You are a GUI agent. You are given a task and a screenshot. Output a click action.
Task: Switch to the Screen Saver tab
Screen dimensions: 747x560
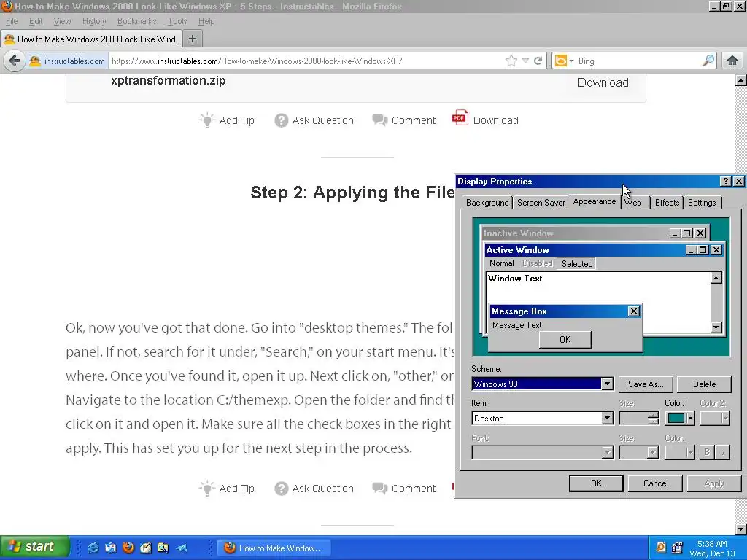pos(541,203)
